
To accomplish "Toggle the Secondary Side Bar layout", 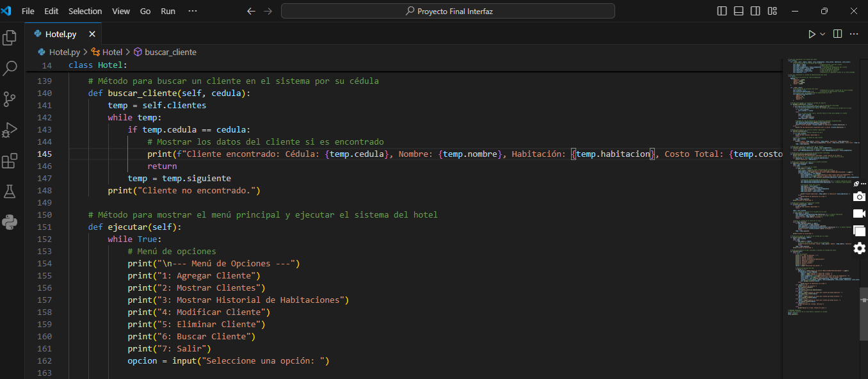I will pos(755,11).
